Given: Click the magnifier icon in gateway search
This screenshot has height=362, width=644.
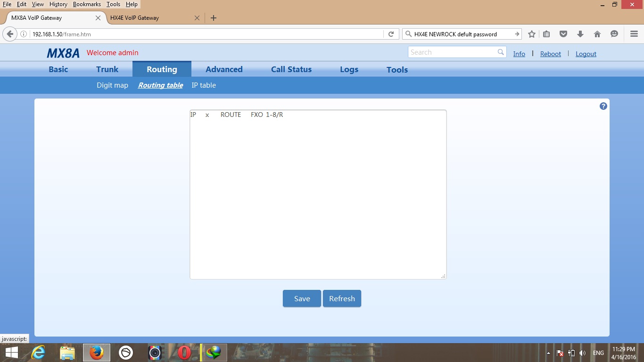Looking at the screenshot, I should pos(501,52).
